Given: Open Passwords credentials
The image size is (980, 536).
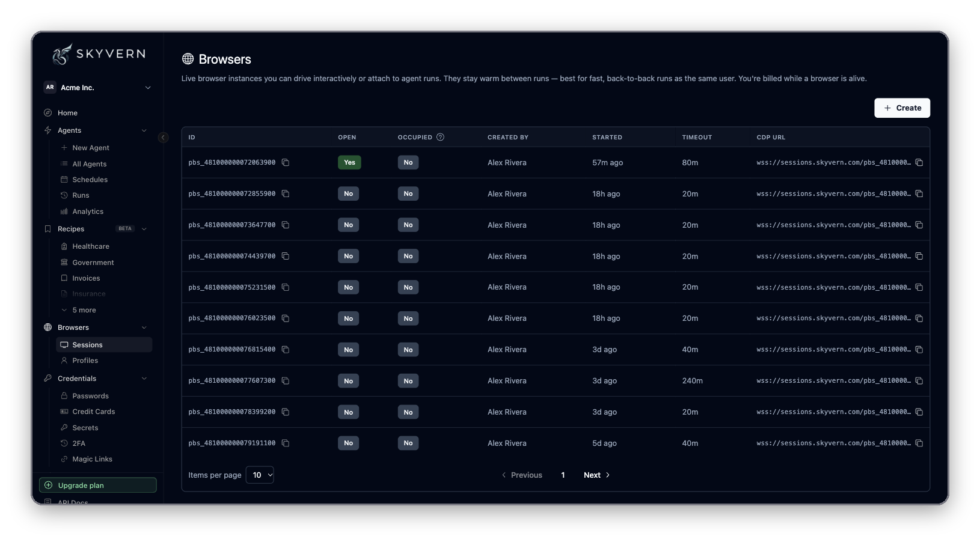Looking at the screenshot, I should [x=91, y=396].
